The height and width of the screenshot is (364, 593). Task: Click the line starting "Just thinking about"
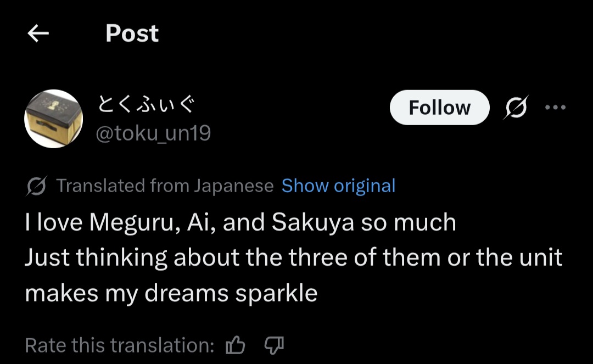[x=293, y=257]
